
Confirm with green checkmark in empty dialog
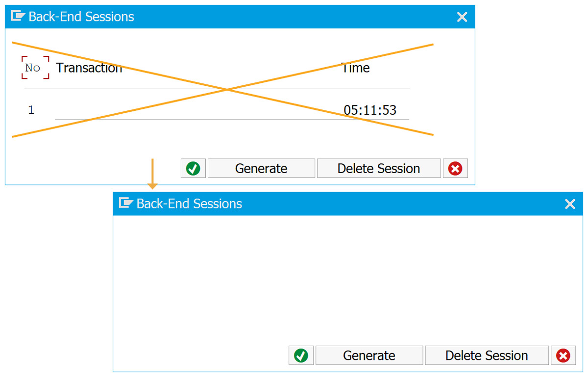301,355
